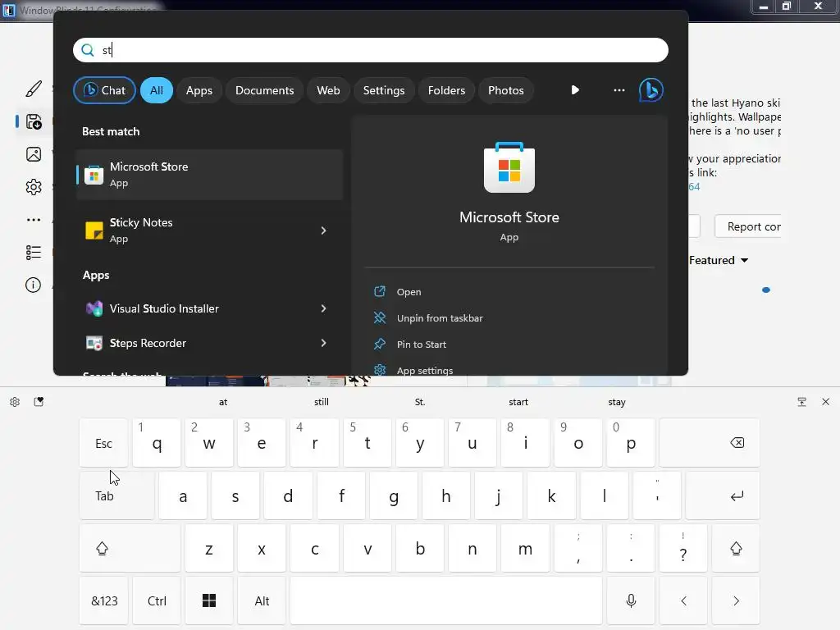Open keyboard emoji clipboard icon
The image size is (840, 630).
[x=39, y=402]
